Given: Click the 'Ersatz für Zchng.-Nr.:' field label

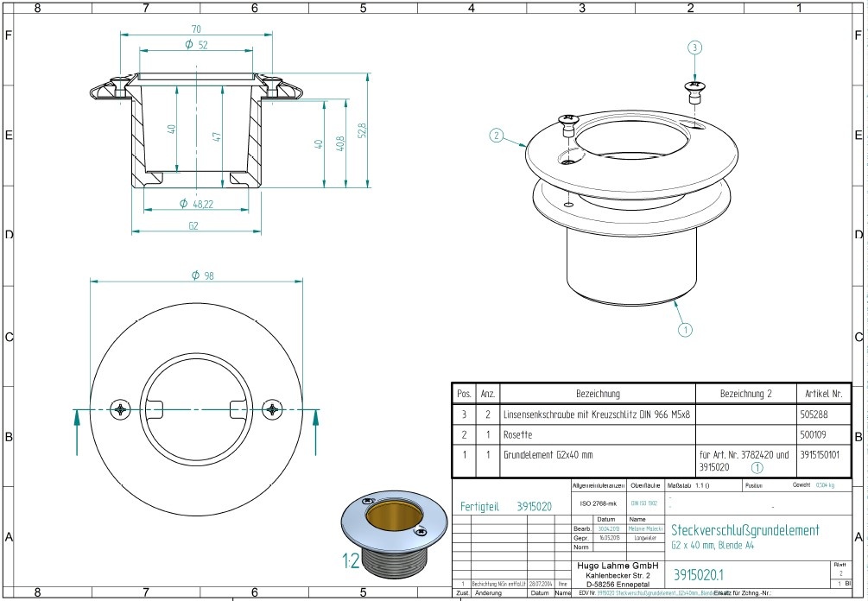Looking at the screenshot, I should click(x=743, y=593).
